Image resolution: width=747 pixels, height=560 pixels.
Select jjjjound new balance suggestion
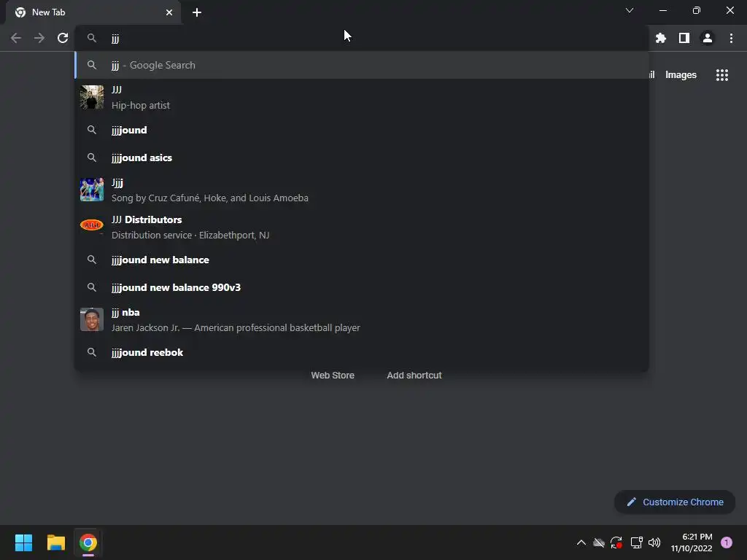362,260
